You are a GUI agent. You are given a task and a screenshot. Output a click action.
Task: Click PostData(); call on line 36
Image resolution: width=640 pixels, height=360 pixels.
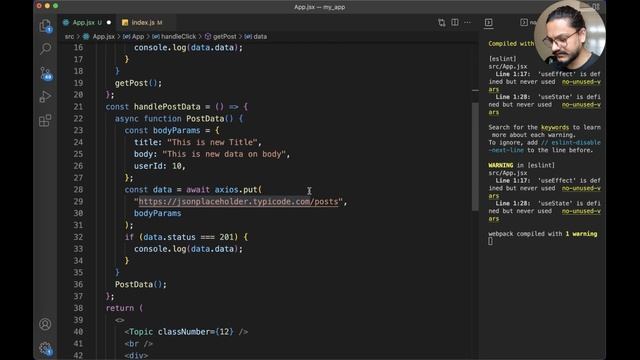coord(141,284)
